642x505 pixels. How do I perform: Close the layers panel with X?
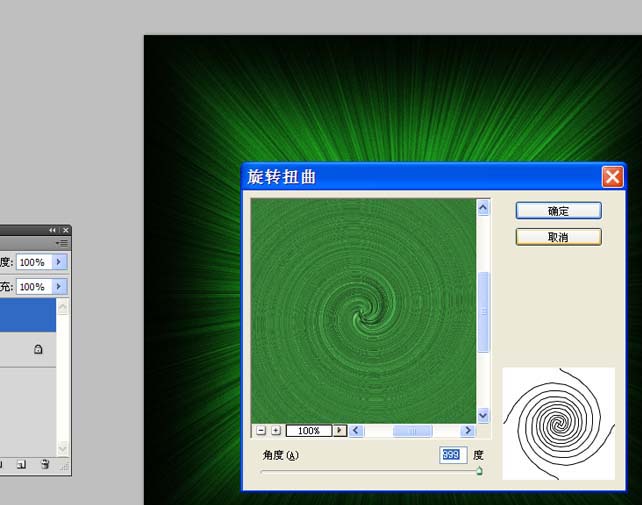click(x=66, y=230)
